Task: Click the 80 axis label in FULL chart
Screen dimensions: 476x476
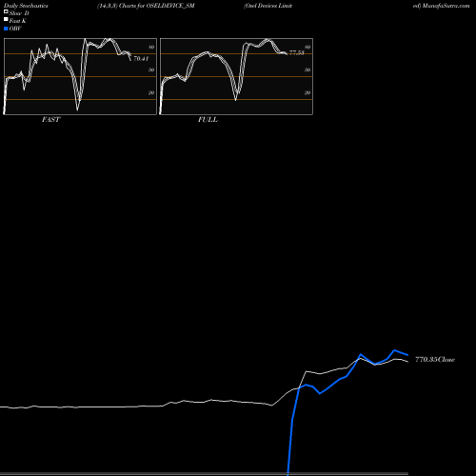Action: pyautogui.click(x=307, y=47)
